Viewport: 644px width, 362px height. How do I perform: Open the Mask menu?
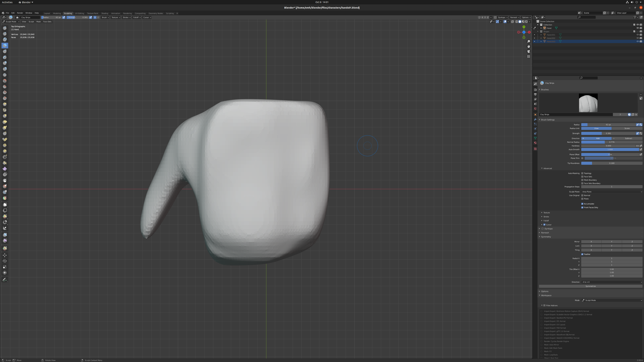tap(39, 22)
